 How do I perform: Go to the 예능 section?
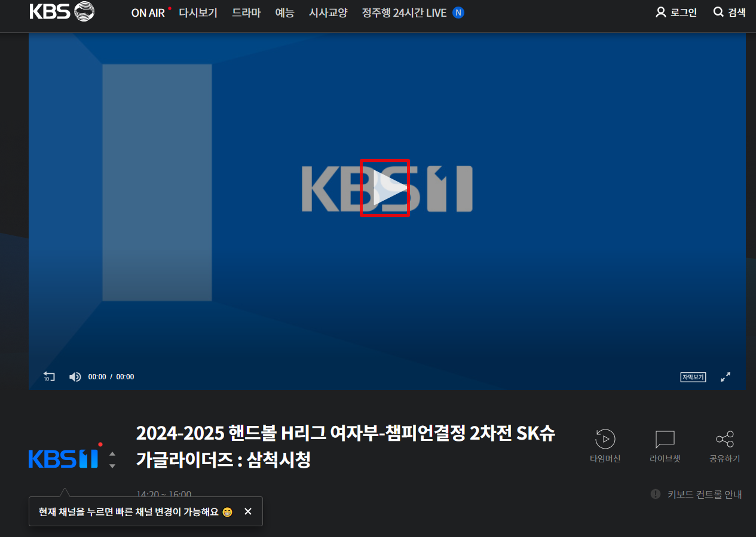[284, 13]
